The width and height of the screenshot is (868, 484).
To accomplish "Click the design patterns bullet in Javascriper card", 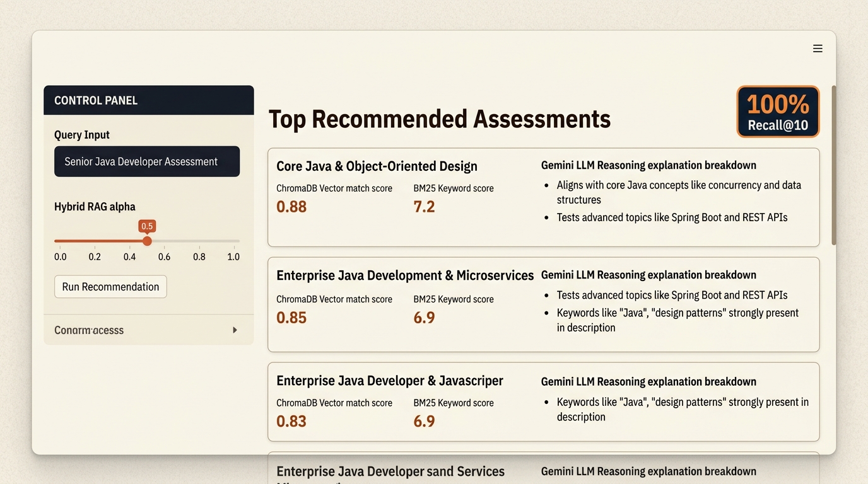I will pyautogui.click(x=683, y=409).
